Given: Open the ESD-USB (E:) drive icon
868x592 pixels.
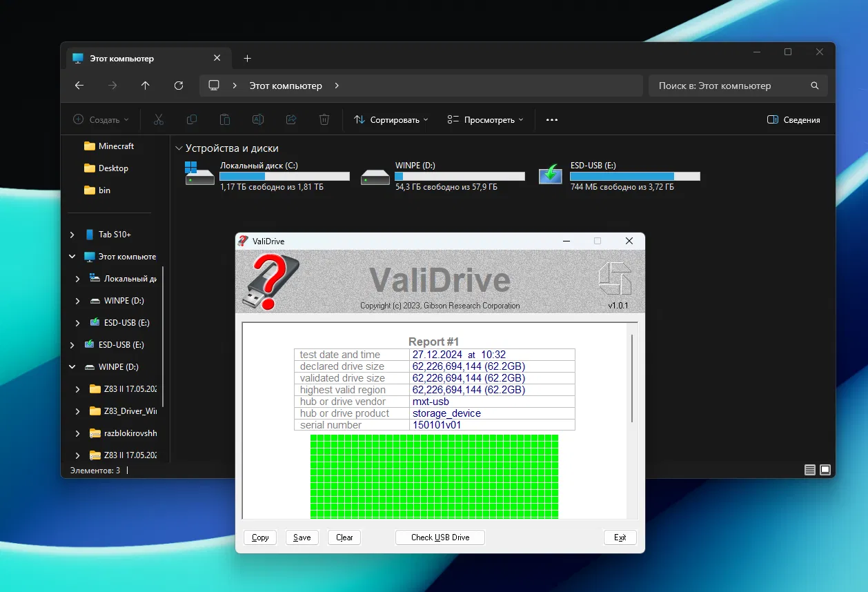Looking at the screenshot, I should [551, 174].
